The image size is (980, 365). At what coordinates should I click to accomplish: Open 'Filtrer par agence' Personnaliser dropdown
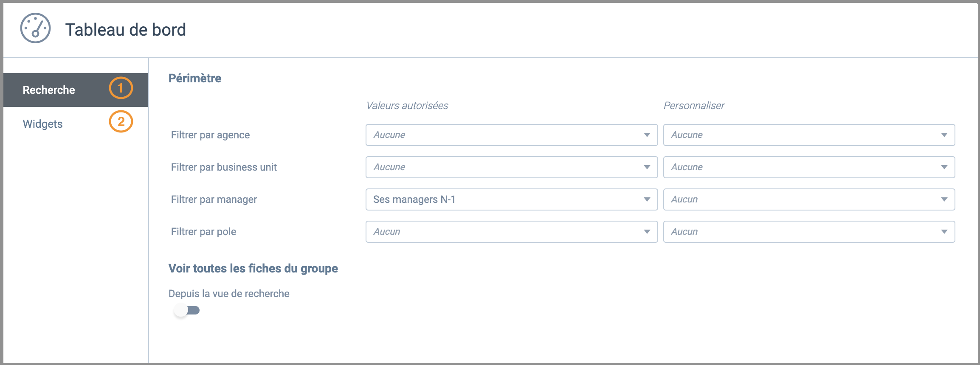point(809,135)
